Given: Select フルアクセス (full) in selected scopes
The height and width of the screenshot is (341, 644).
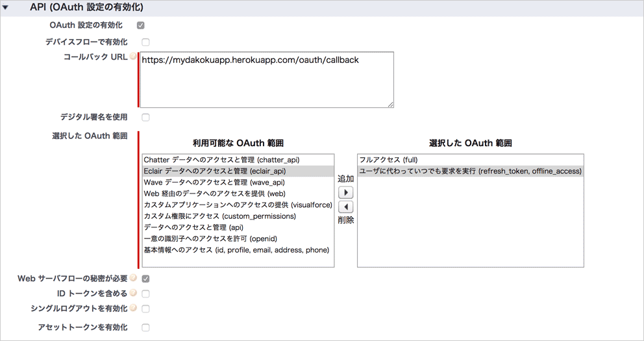Looking at the screenshot, I should tap(390, 160).
